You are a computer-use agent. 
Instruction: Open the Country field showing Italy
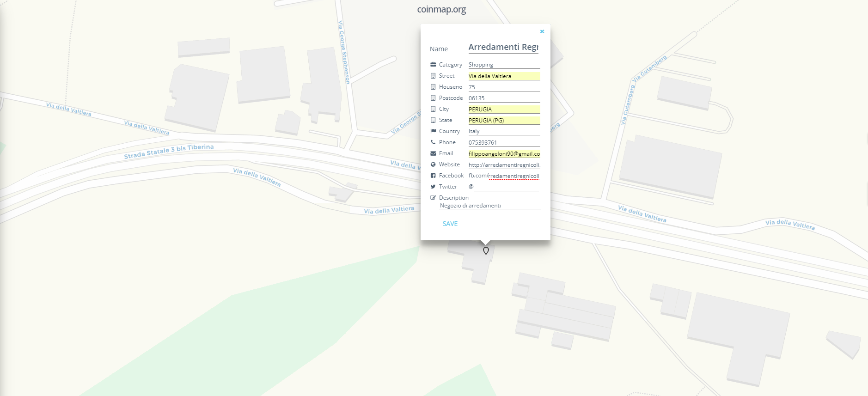tap(504, 131)
